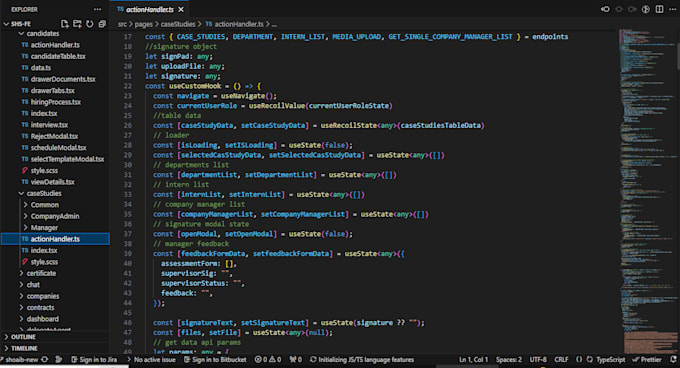Switch branch via shoaib-new label
680x368 pixels.
coord(21,359)
